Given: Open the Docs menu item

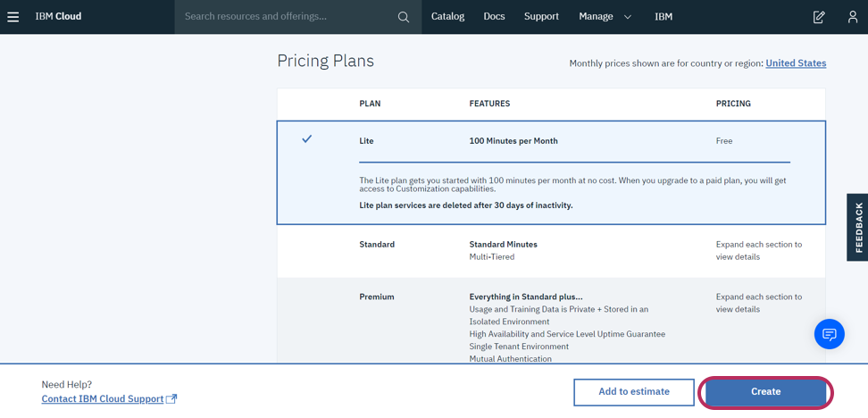Looking at the screenshot, I should 495,17.
